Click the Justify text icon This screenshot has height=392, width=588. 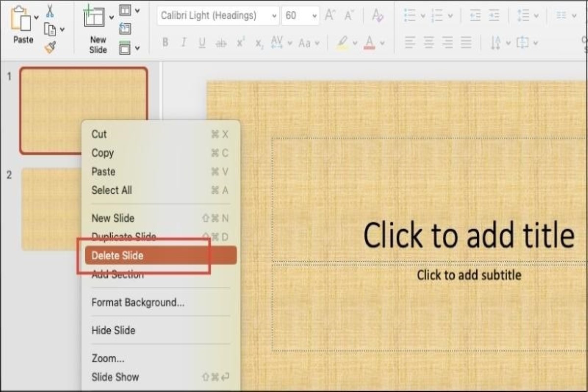pyautogui.click(x=466, y=43)
